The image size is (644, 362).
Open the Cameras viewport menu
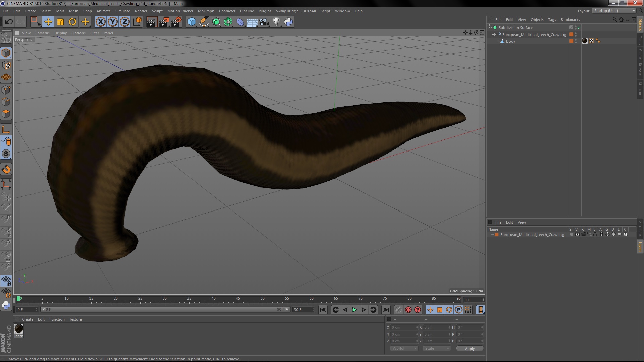[x=42, y=33]
